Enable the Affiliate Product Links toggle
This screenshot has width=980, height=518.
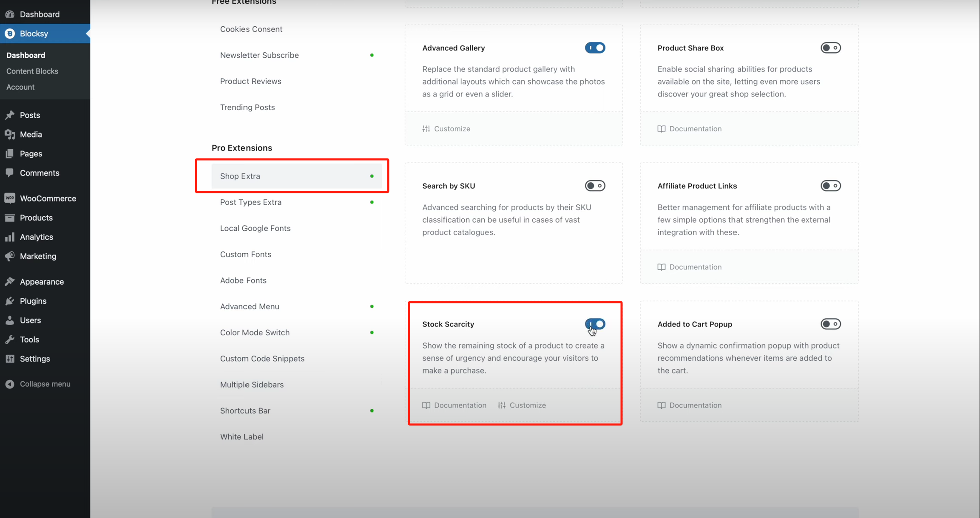(x=830, y=186)
